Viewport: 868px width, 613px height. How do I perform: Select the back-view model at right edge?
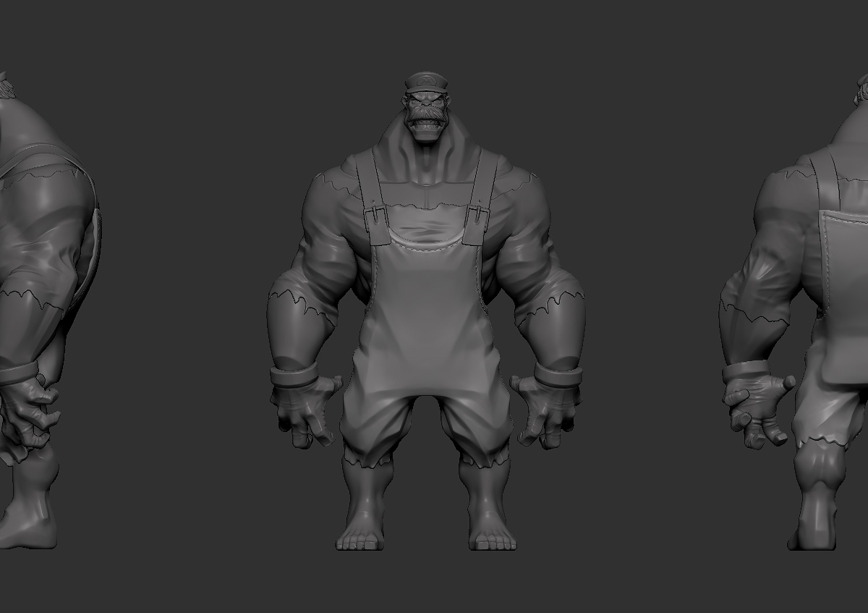(x=794, y=311)
